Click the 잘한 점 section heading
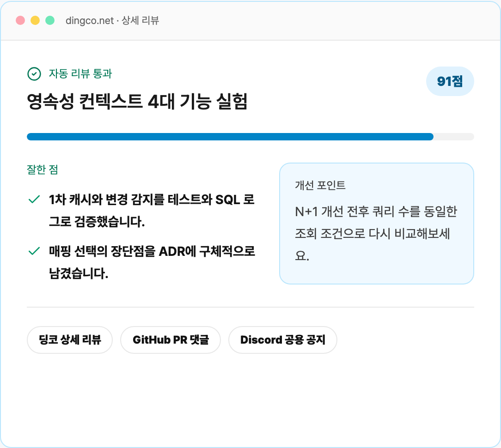501x448 pixels. click(43, 169)
